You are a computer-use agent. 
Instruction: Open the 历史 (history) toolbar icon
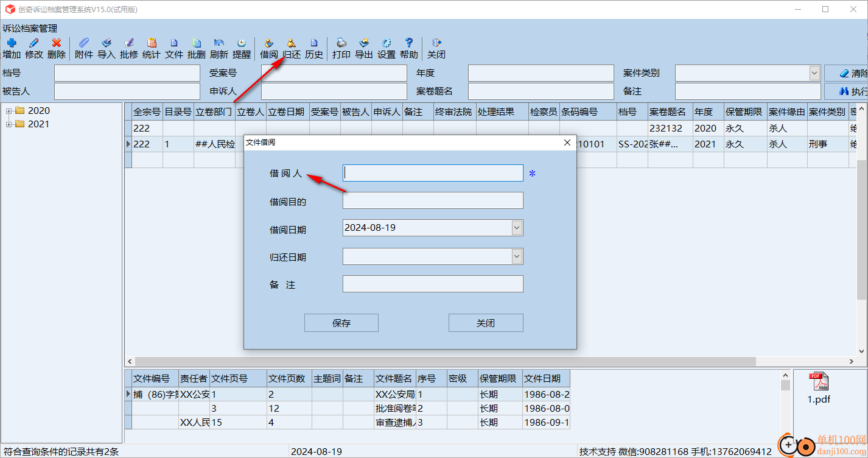click(314, 48)
